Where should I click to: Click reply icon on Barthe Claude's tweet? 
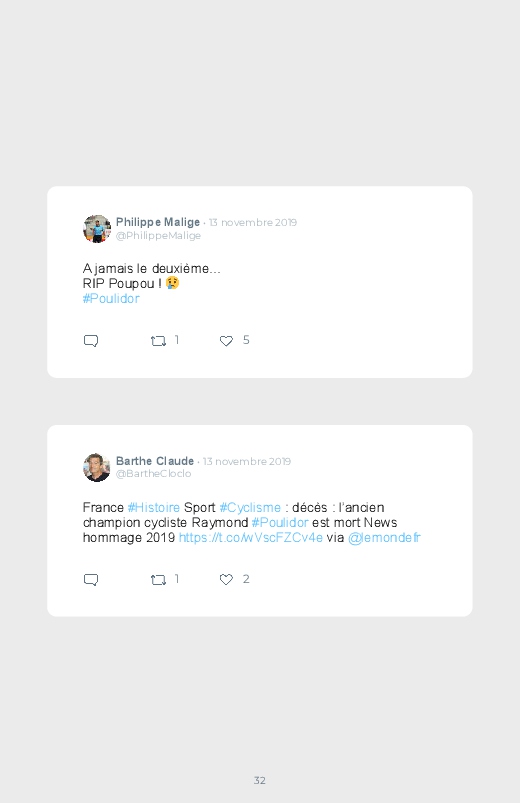(91, 579)
